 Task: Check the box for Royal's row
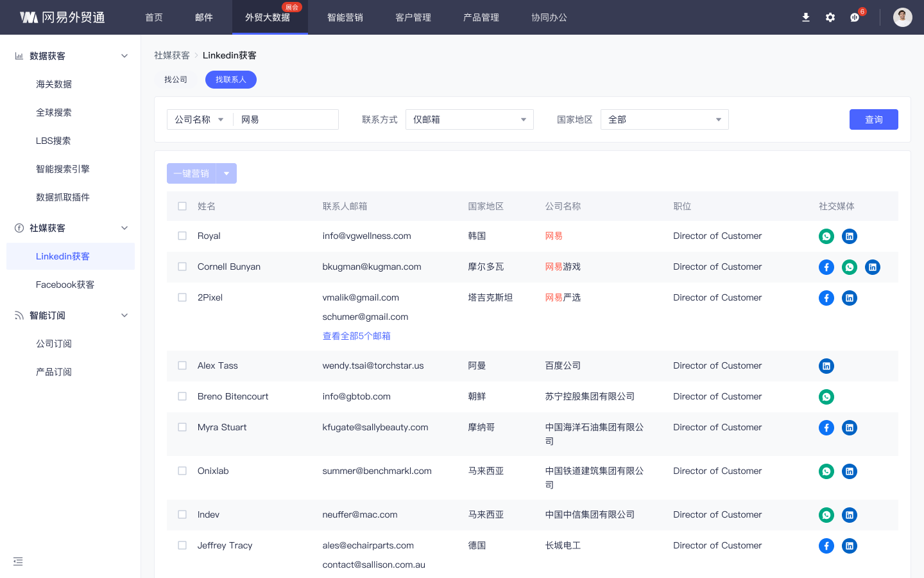tap(182, 236)
